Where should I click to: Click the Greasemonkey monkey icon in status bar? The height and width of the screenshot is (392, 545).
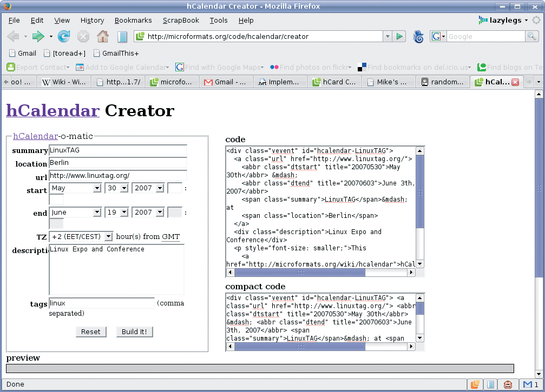[x=508, y=384]
